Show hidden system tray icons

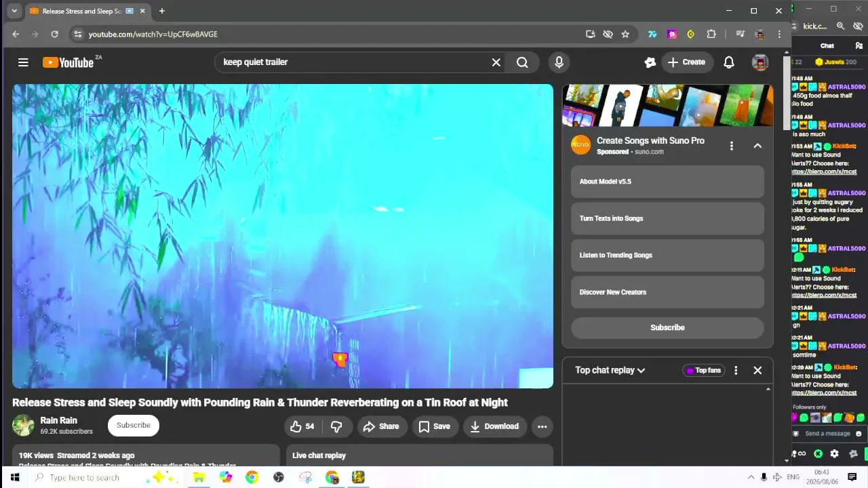tap(751, 477)
